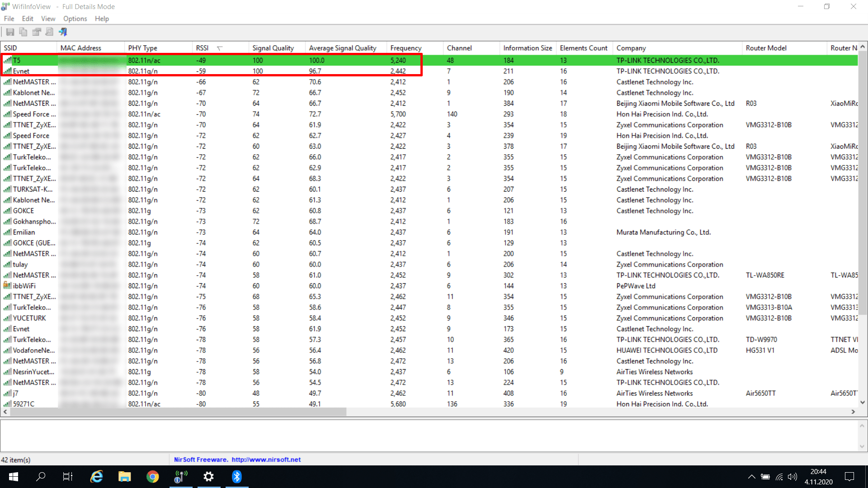Sort by the Channel column header
This screenshot has width=868, height=488.
point(459,48)
